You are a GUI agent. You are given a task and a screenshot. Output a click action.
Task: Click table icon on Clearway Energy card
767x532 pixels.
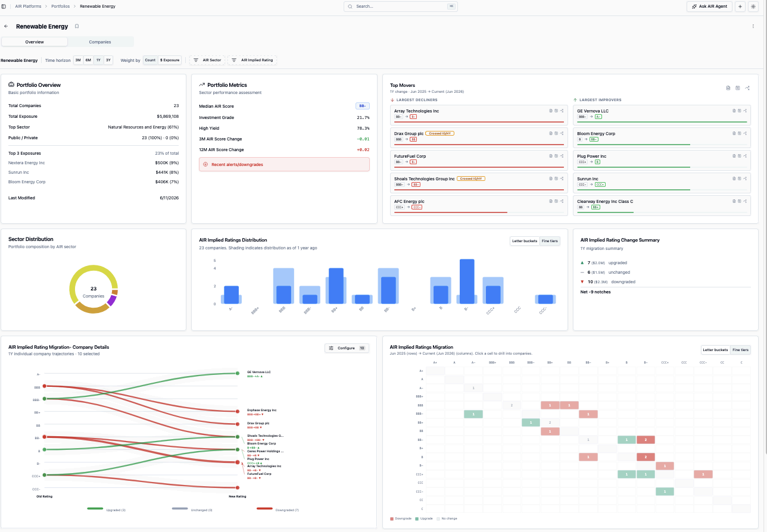tap(740, 201)
